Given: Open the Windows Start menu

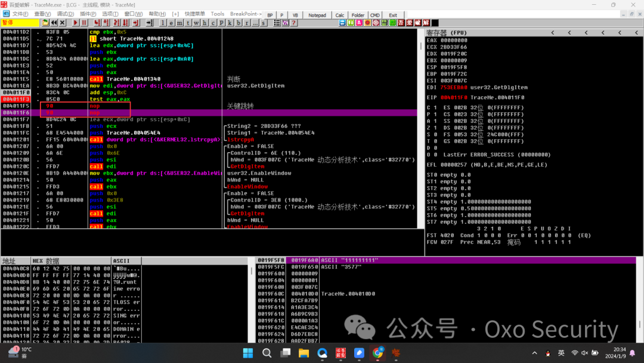Looking at the screenshot, I should click(x=248, y=353).
